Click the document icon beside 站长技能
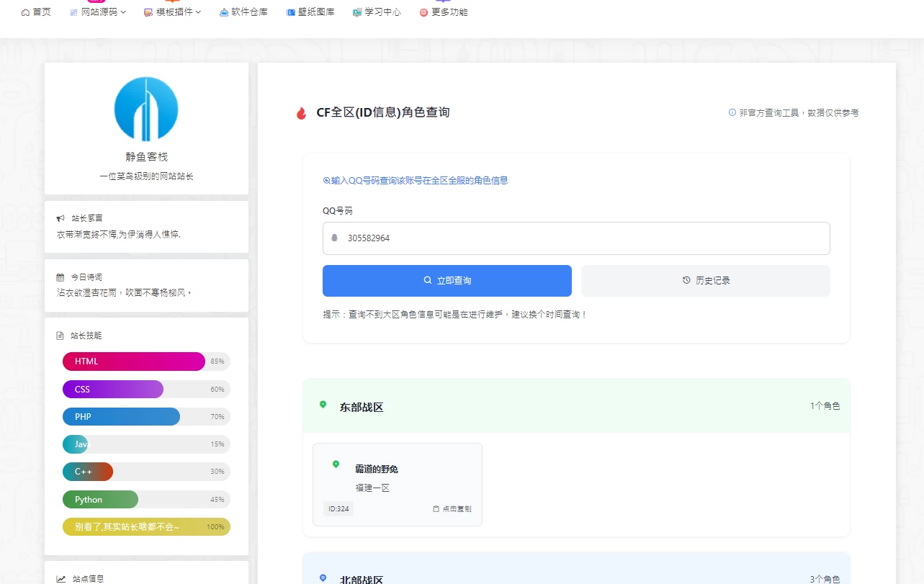 click(60, 336)
